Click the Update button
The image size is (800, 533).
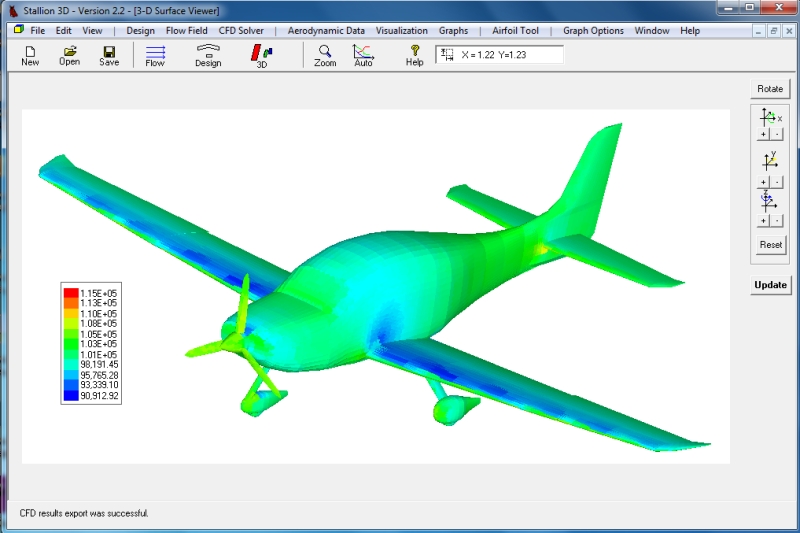(770, 284)
